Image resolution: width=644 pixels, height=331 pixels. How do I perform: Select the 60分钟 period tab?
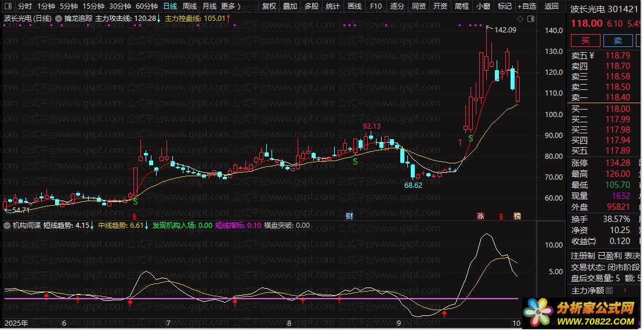pyautogui.click(x=147, y=6)
